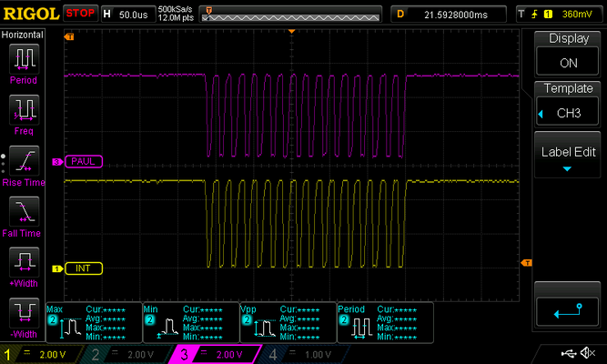Choose the Fall Time measurement
Image resolution: width=607 pixels, height=364 pixels.
(x=23, y=212)
